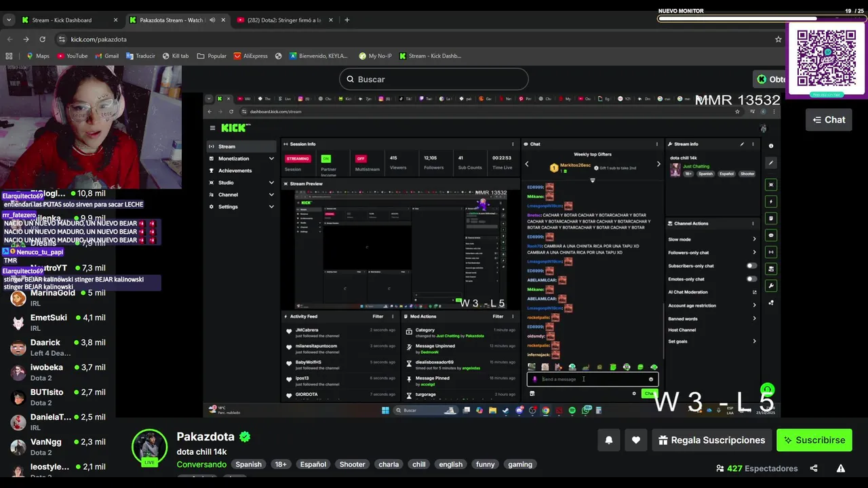Click the report warning triangle icon
This screenshot has width=868, height=488.
click(x=841, y=468)
